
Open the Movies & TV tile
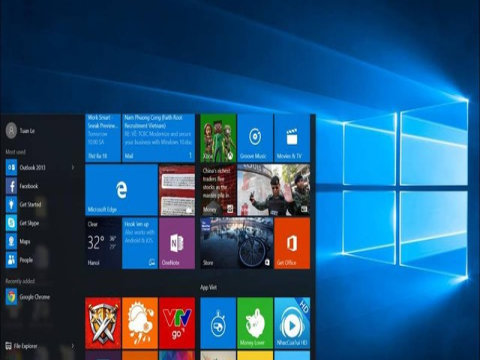[292, 138]
